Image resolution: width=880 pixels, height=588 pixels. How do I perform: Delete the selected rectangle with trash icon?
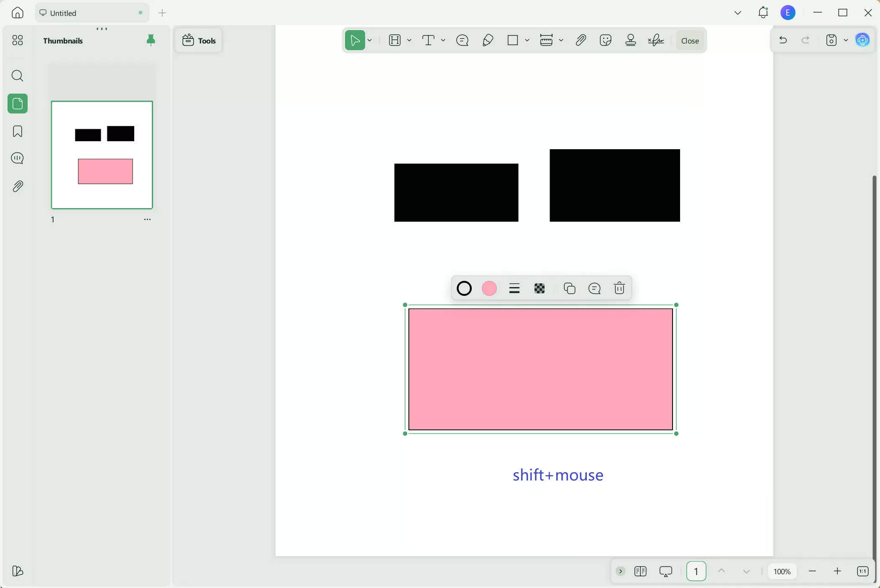click(619, 288)
